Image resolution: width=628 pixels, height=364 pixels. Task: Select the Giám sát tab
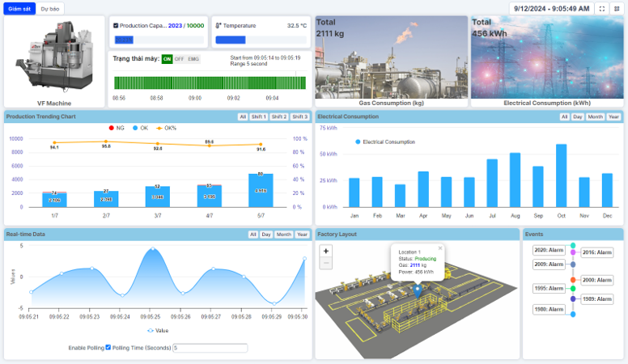[x=20, y=8]
